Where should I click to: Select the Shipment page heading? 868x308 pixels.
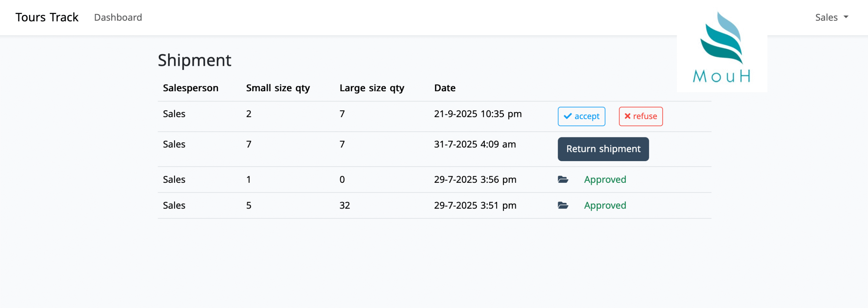[194, 60]
